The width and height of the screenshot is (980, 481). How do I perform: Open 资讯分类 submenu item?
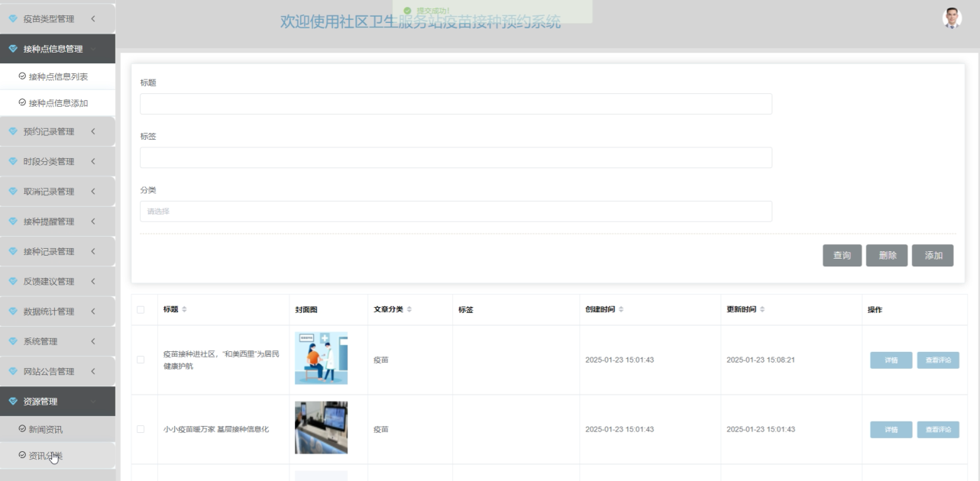57,456
